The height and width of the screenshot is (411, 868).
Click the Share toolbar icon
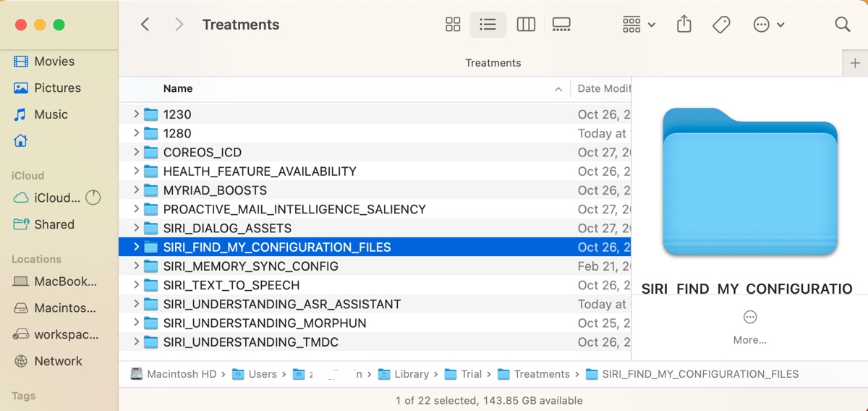pos(684,25)
